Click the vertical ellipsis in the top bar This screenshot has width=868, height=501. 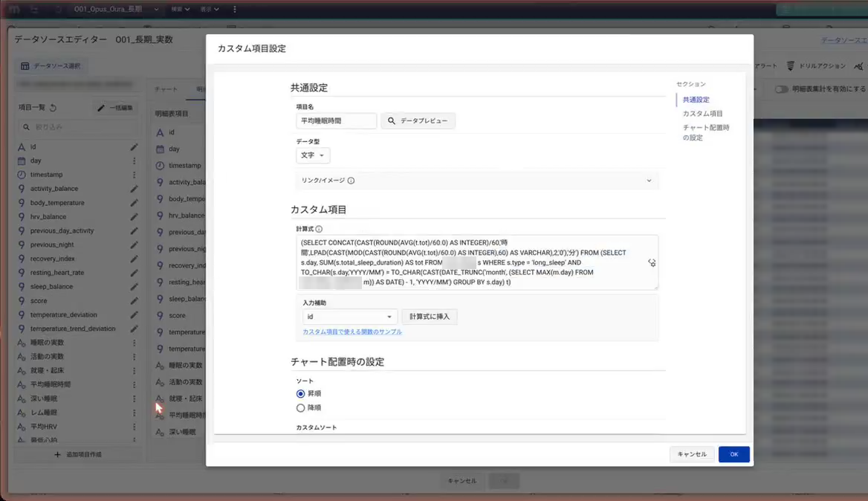pyautogui.click(x=235, y=10)
